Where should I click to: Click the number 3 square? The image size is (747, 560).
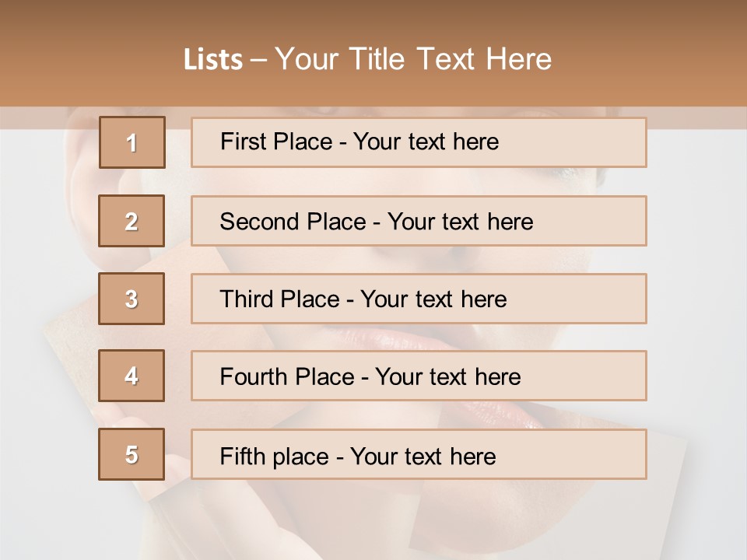(x=132, y=299)
